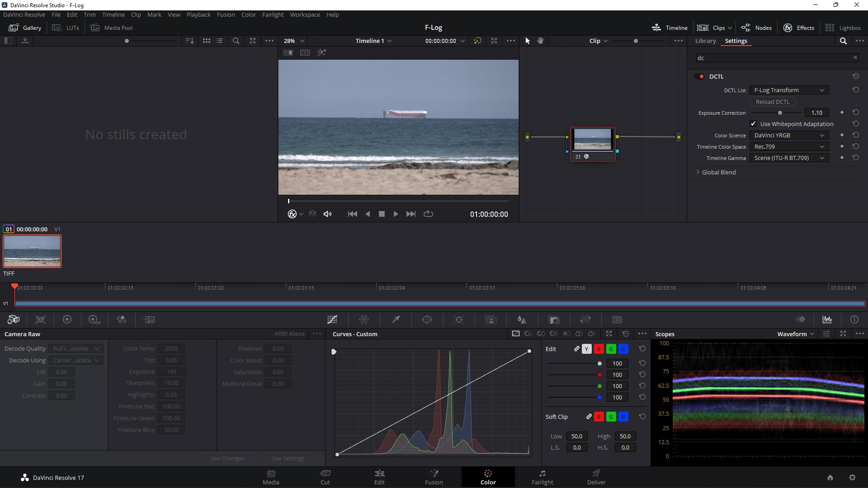The width and height of the screenshot is (868, 488).
Task: Select the TIFF clip thumbnail
Action: 32,251
